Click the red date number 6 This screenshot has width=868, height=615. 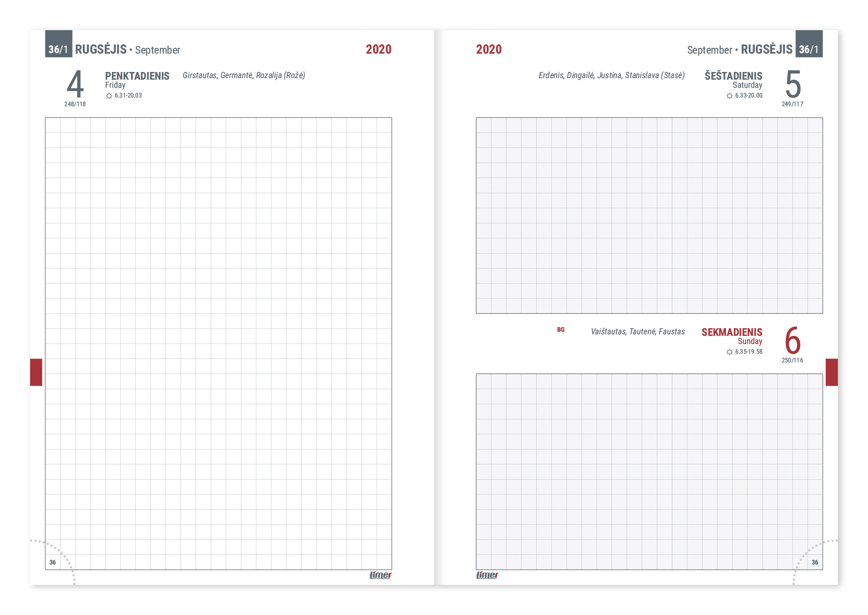click(792, 340)
